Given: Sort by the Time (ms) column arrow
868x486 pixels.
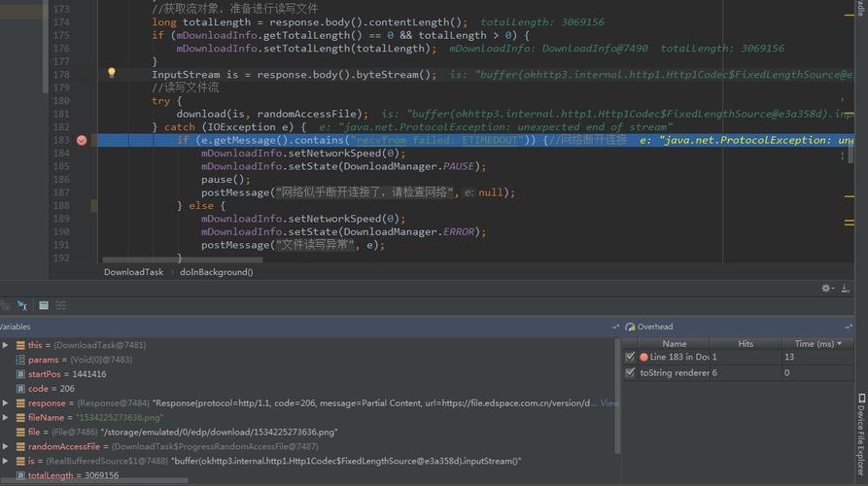Looking at the screenshot, I should pyautogui.click(x=840, y=344).
